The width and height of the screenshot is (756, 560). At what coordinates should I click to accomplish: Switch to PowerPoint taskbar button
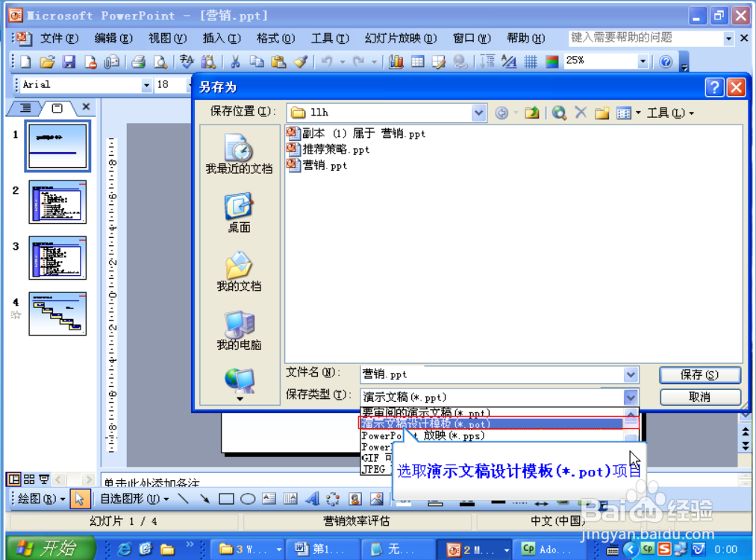pos(475,550)
